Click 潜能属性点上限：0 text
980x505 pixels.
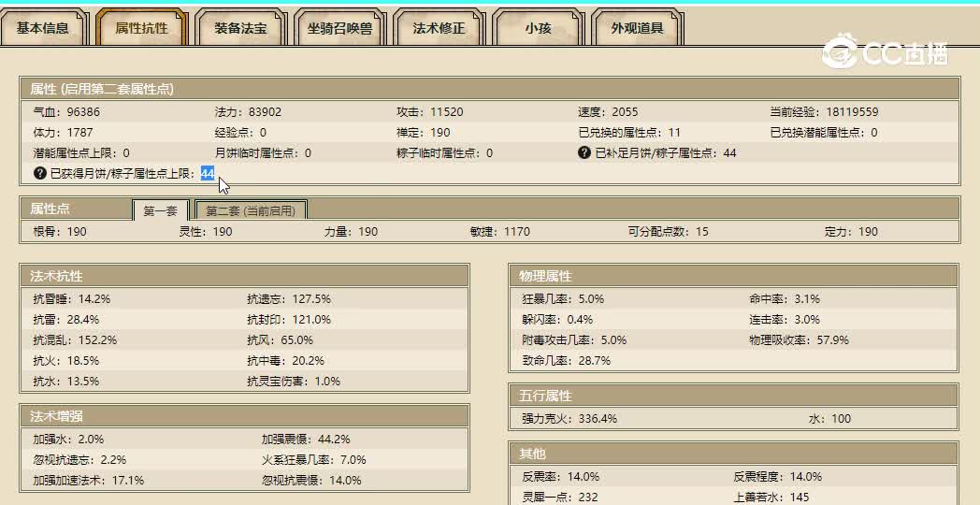81,153
